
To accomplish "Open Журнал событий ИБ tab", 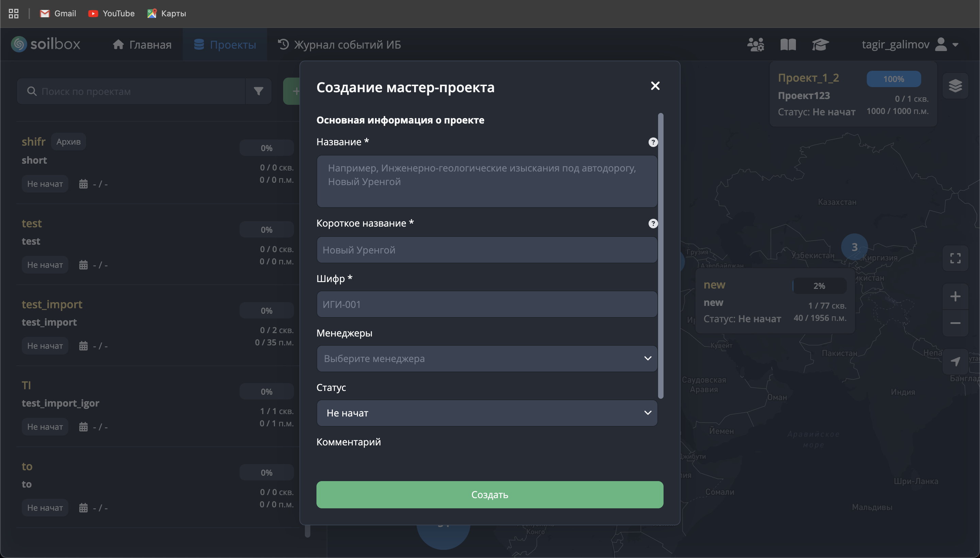I will 339,45.
